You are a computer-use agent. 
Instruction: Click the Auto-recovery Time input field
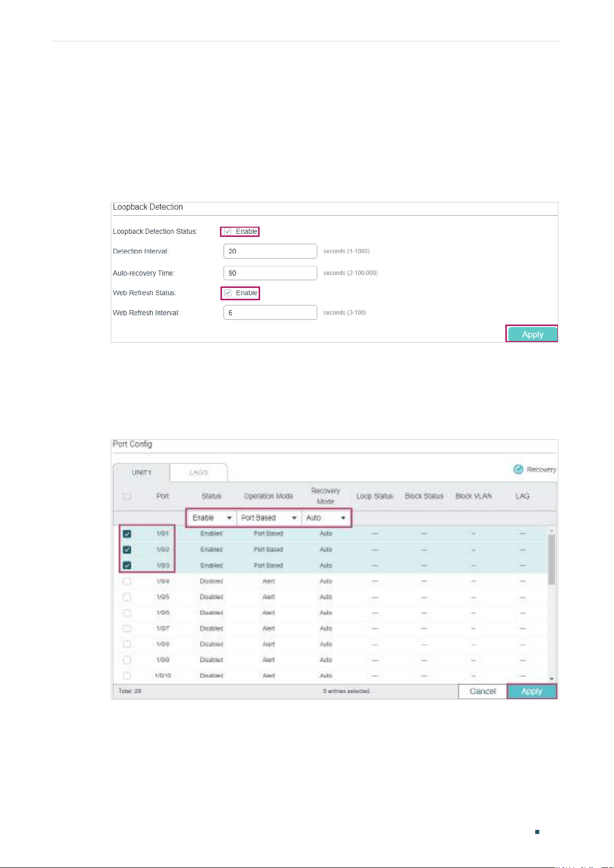pyautogui.click(x=270, y=273)
